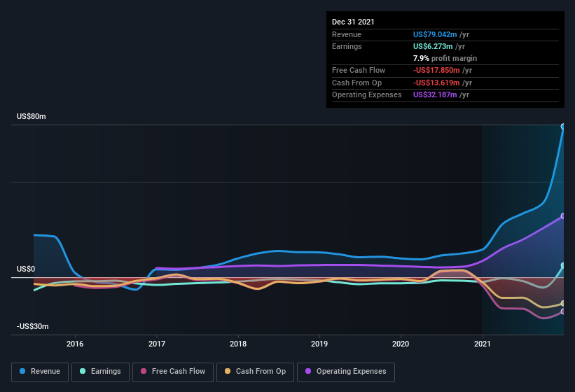Click the 2018 x-axis label

[238, 344]
